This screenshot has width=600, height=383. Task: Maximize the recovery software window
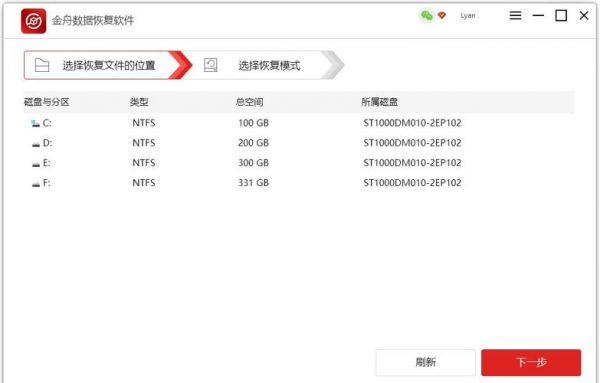pyautogui.click(x=561, y=16)
